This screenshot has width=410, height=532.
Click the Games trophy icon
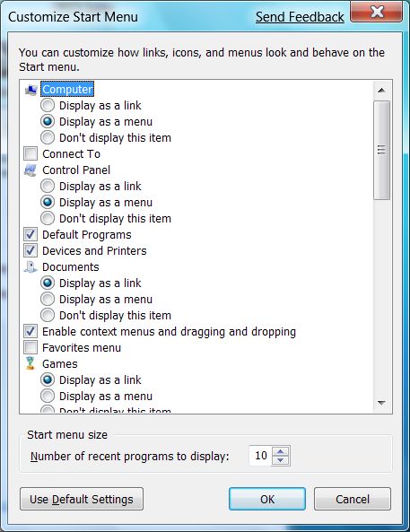[x=31, y=363]
